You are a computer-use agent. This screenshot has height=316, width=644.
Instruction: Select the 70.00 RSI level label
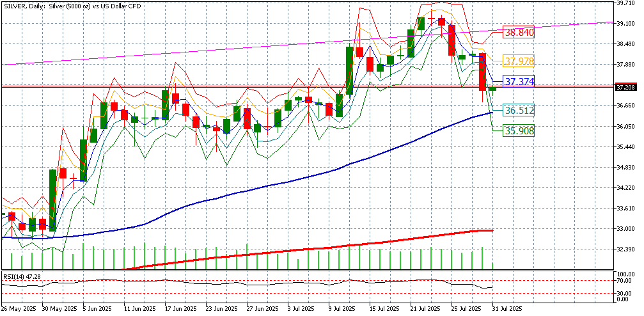(x=624, y=281)
